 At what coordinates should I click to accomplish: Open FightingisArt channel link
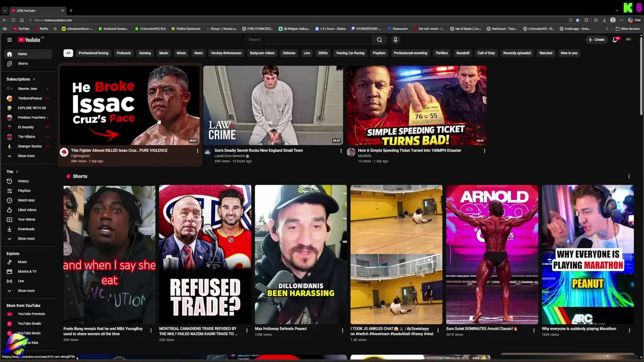click(80, 156)
